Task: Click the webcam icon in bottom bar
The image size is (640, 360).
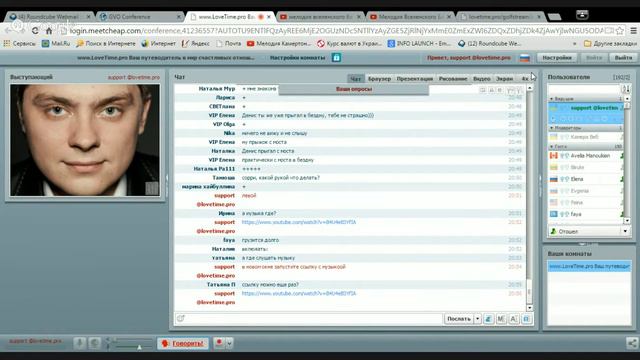Action: (x=95, y=343)
